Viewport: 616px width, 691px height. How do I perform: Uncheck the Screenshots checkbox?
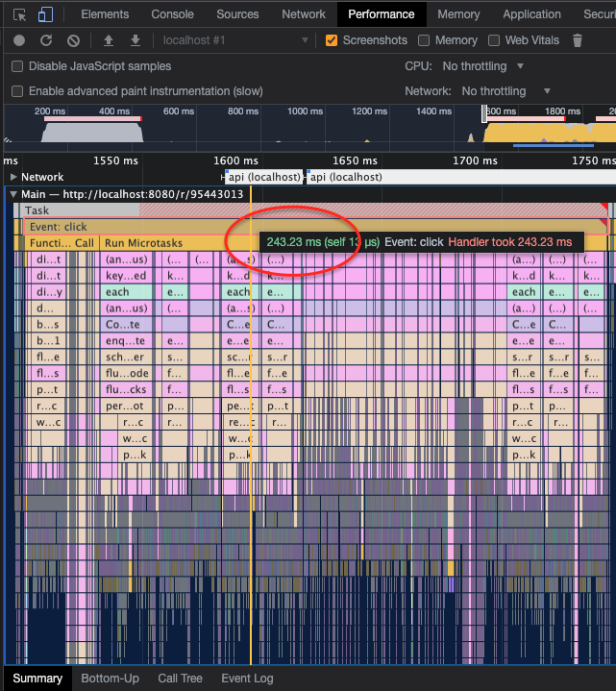click(x=332, y=40)
